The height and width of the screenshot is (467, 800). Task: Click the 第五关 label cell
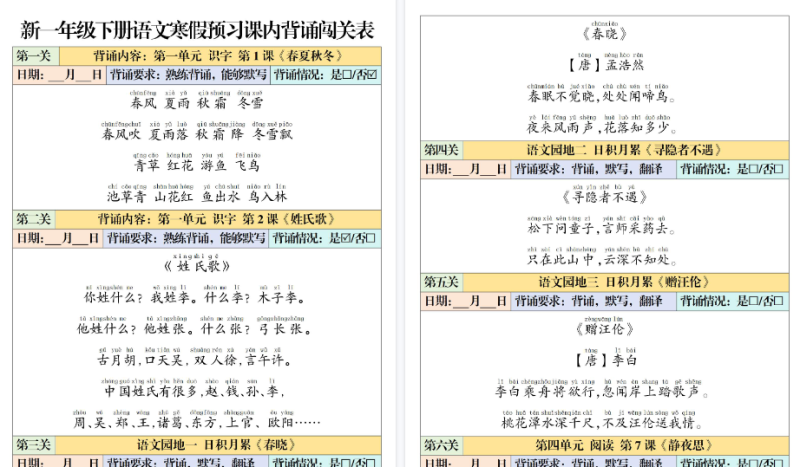442,282
